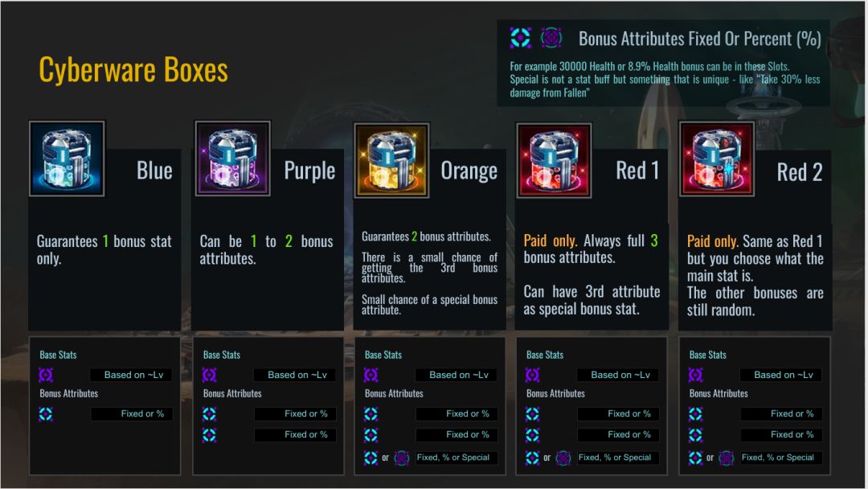868x489 pixels.
Task: Click the "Bonus Attributes Fixed Or Percent (%)" heading
Action: click(699, 38)
